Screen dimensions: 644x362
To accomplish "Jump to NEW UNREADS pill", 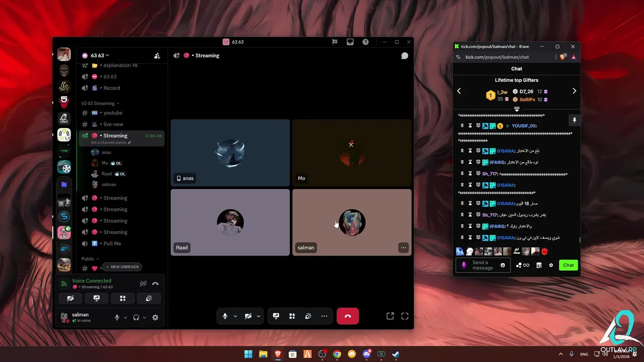I will point(122,266).
